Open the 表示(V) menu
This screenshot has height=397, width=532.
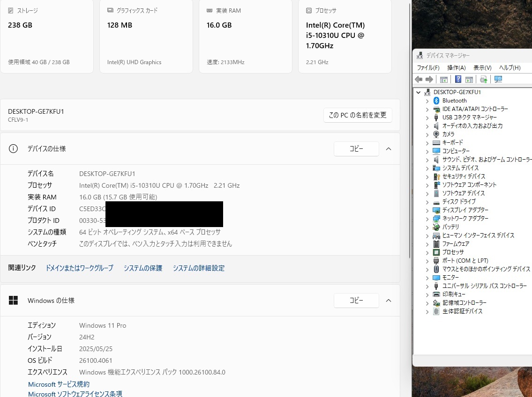pyautogui.click(x=482, y=68)
